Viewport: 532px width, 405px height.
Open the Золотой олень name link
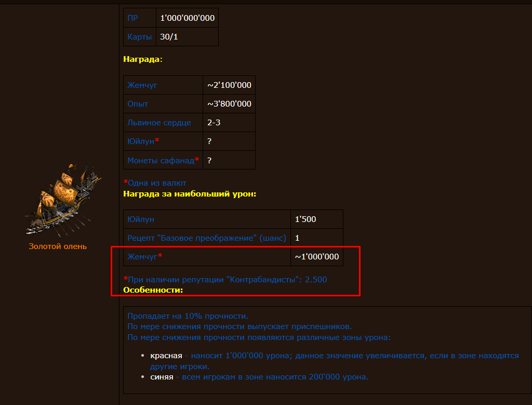pyautogui.click(x=58, y=246)
